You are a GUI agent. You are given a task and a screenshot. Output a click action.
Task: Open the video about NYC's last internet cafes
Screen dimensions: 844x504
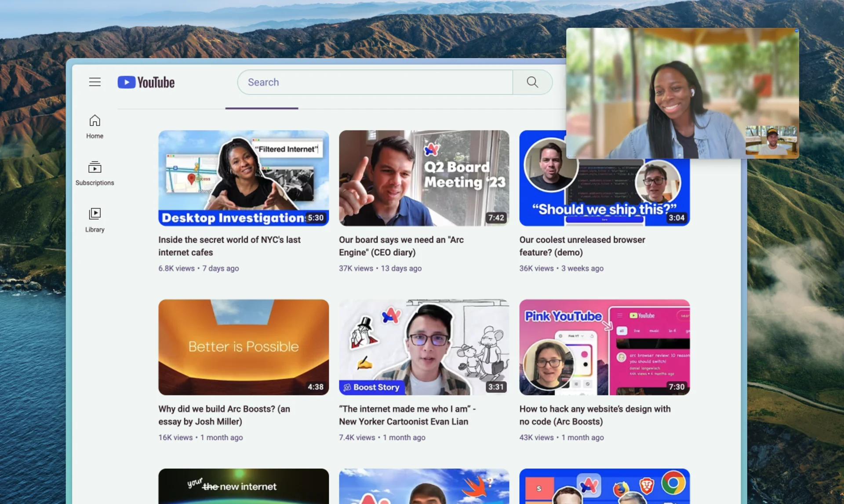click(244, 178)
